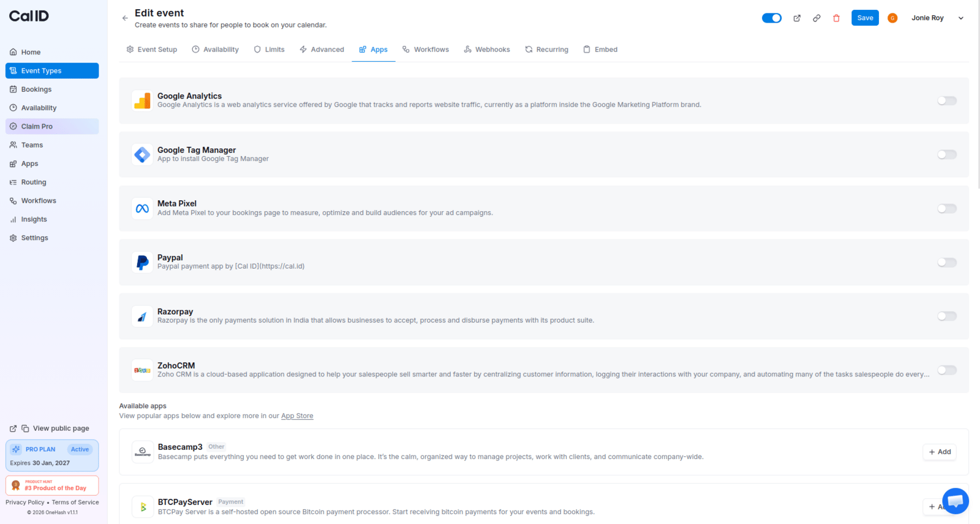Switch to the Embed tab
Viewport: 980px width, 524px height.
600,50
